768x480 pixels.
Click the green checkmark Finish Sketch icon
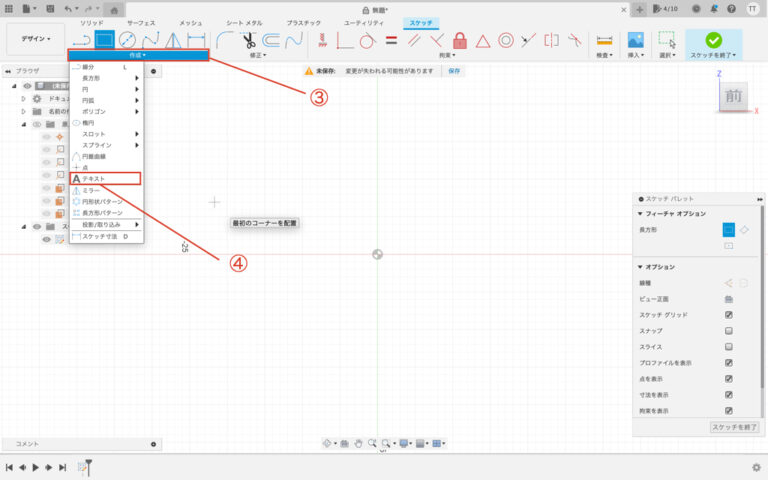(x=713, y=40)
